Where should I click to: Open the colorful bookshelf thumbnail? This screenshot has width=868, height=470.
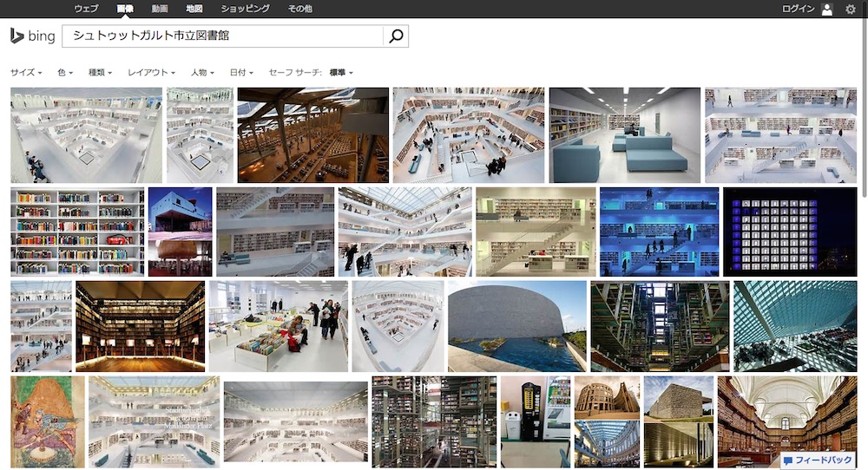77,232
